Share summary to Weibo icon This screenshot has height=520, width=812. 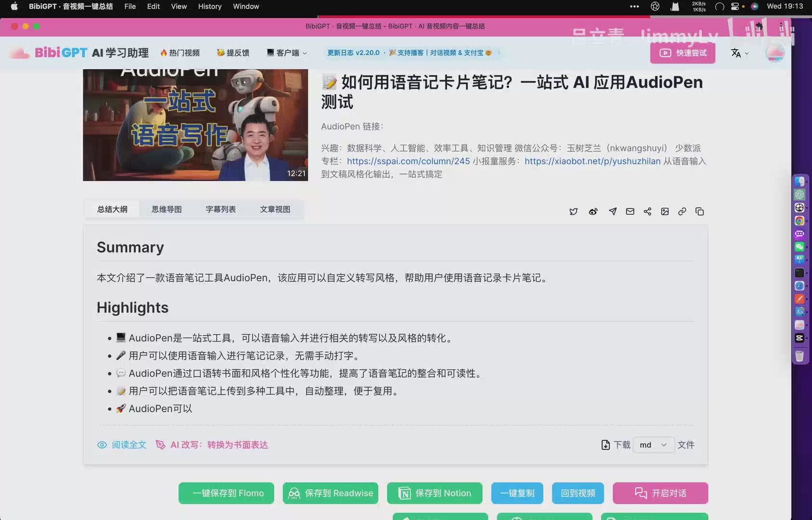(x=593, y=211)
